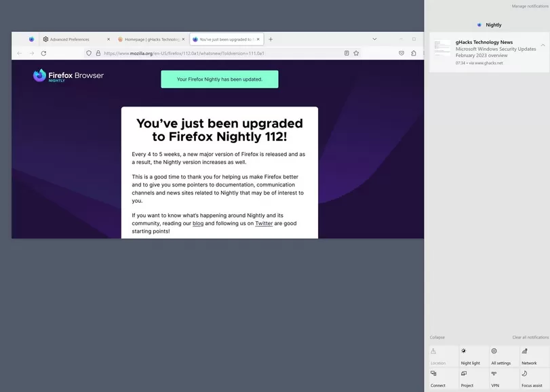Click the Firefox View icon in tab bar
Image resolution: width=550 pixels, height=392 pixels.
click(32, 39)
